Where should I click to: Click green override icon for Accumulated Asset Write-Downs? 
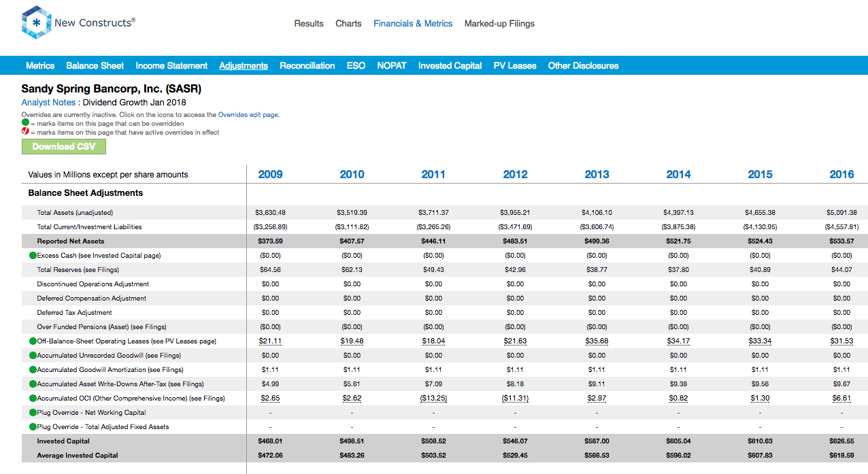point(33,384)
